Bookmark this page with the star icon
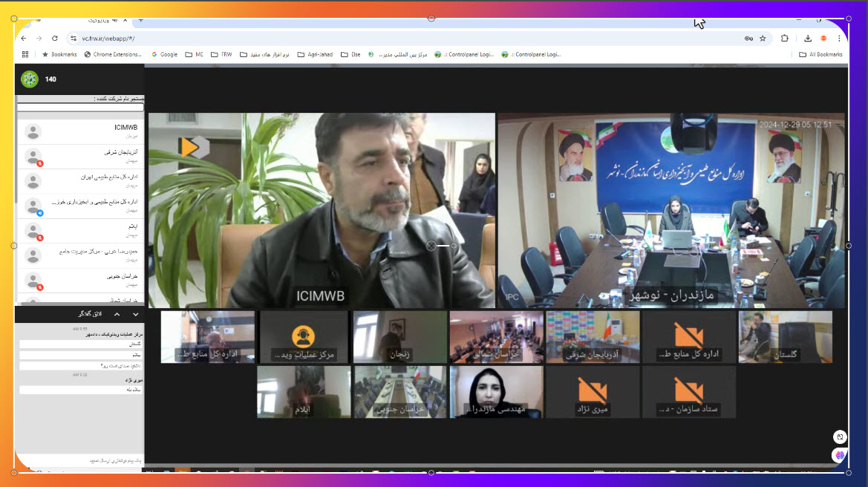Image resolution: width=868 pixels, height=487 pixels. pos(763,38)
